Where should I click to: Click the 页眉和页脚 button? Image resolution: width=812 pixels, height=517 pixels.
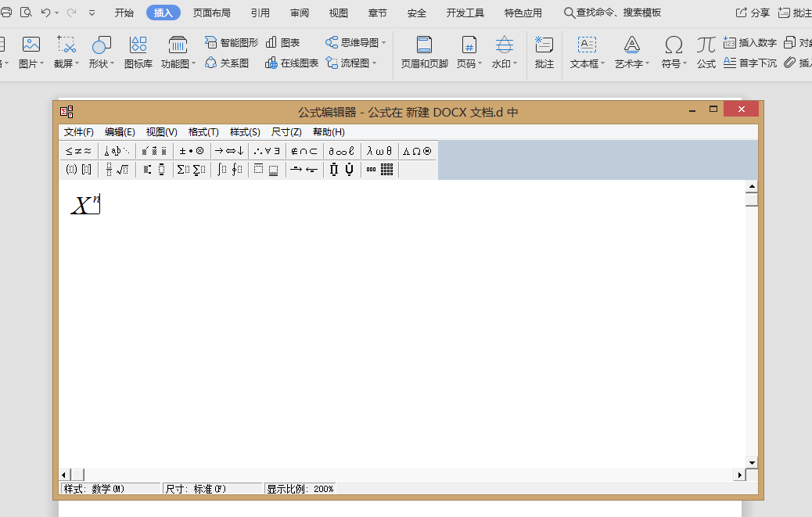(423, 52)
